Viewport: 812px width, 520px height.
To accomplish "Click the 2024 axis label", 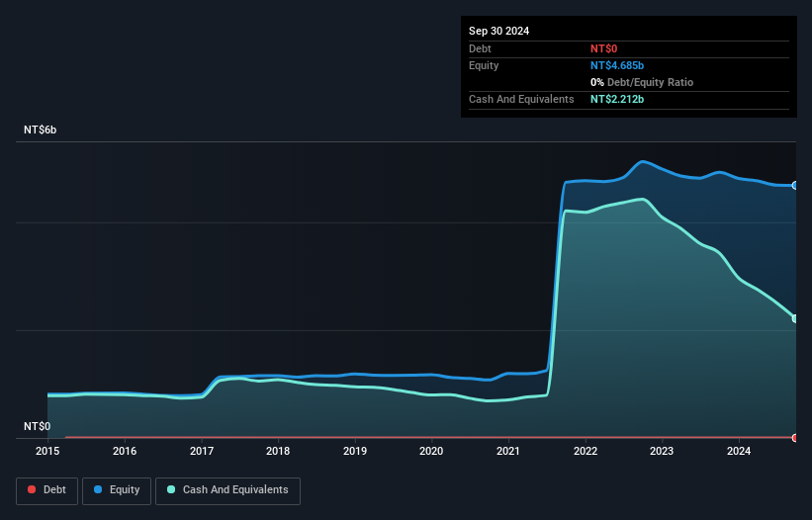I will click(x=739, y=451).
